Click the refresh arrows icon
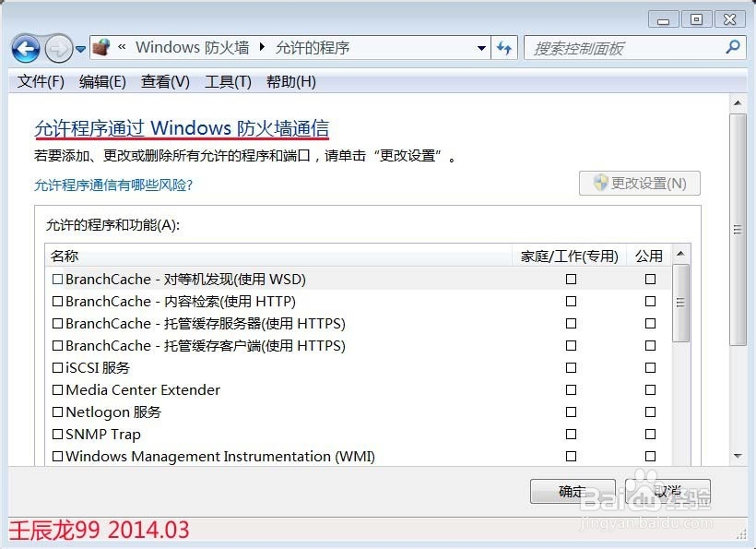The height and width of the screenshot is (549, 756). click(x=504, y=48)
